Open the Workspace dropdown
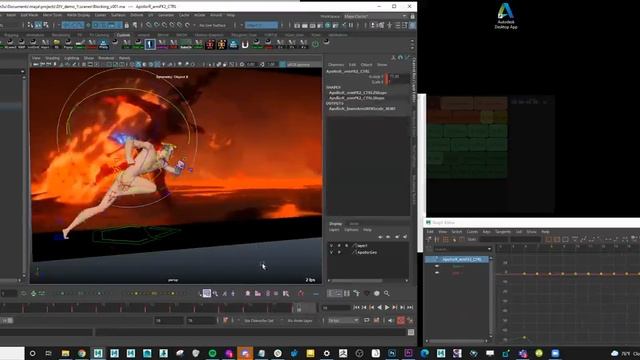Screen dimensions: 640x360 pyautogui.click(x=375, y=16)
